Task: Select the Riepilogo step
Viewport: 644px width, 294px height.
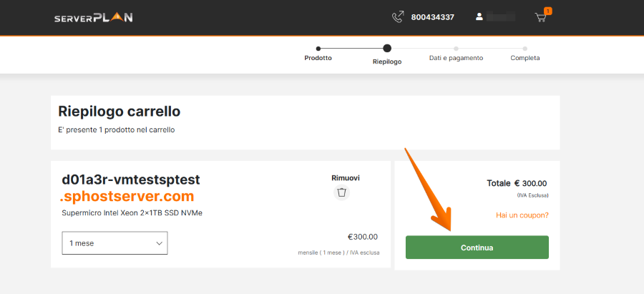Action: coord(387,62)
